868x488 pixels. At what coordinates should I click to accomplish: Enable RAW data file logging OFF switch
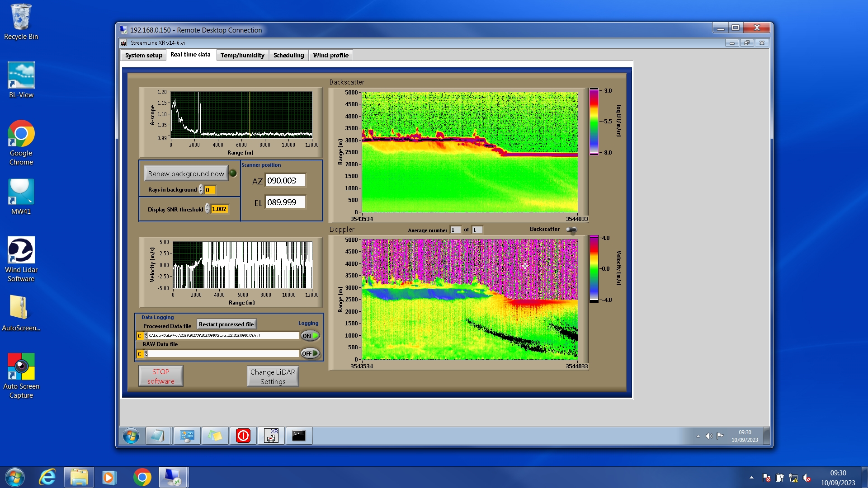click(x=310, y=353)
